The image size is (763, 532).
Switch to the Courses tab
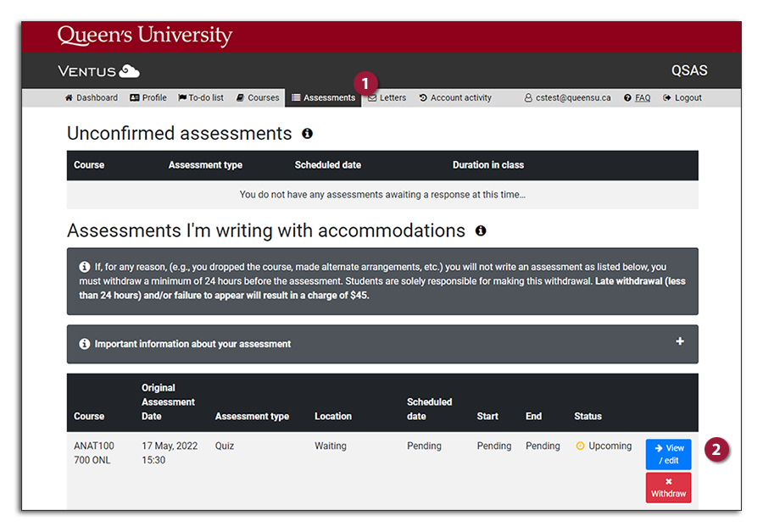click(258, 98)
